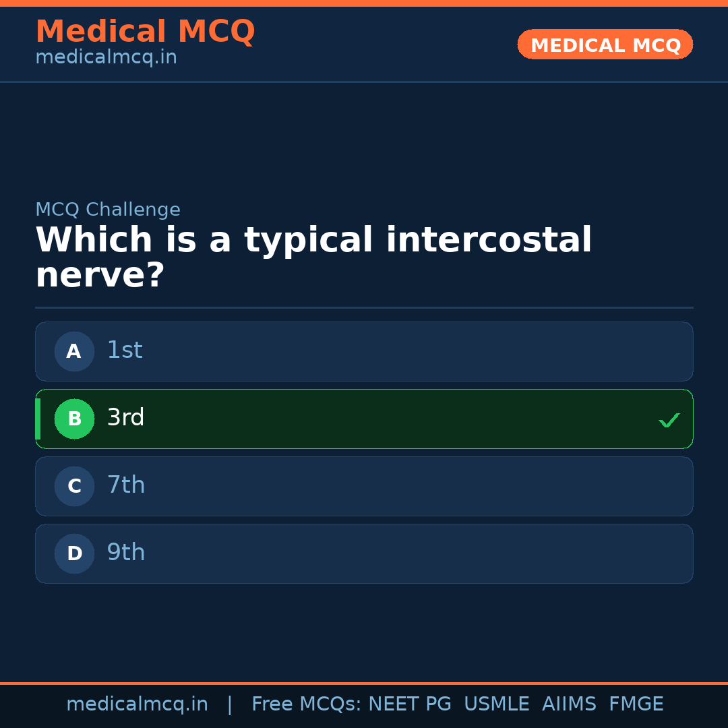Click the orange MEDICAL MCQ badge
This screenshot has height=728, width=728.
605,44
